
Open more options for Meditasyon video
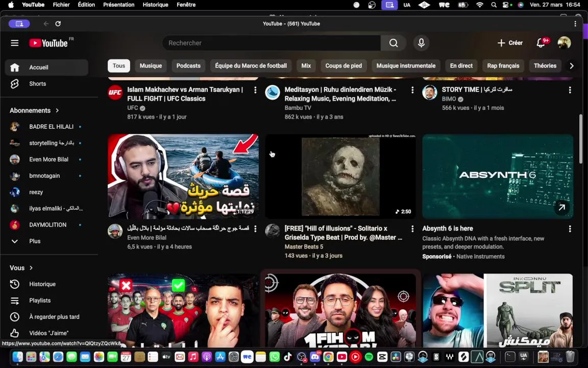click(x=412, y=90)
